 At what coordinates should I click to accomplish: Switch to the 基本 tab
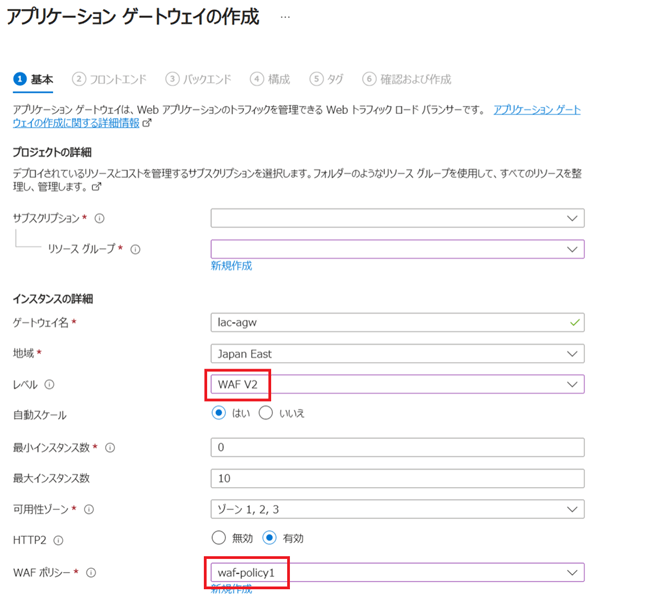[33, 79]
